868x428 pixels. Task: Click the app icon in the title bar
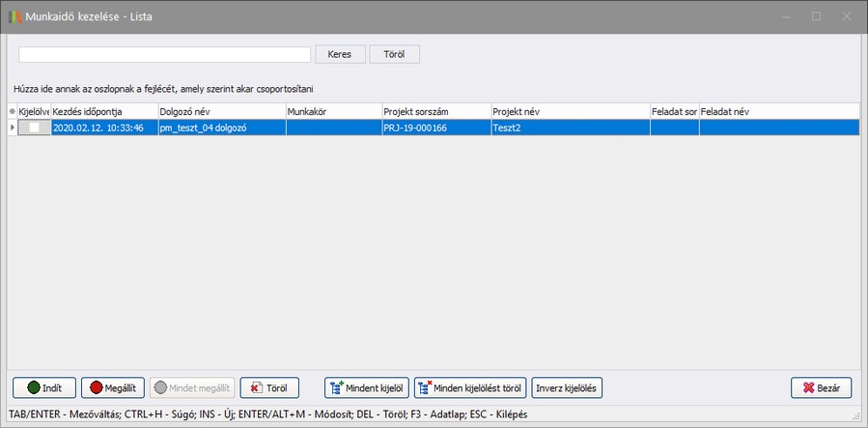pos(15,16)
